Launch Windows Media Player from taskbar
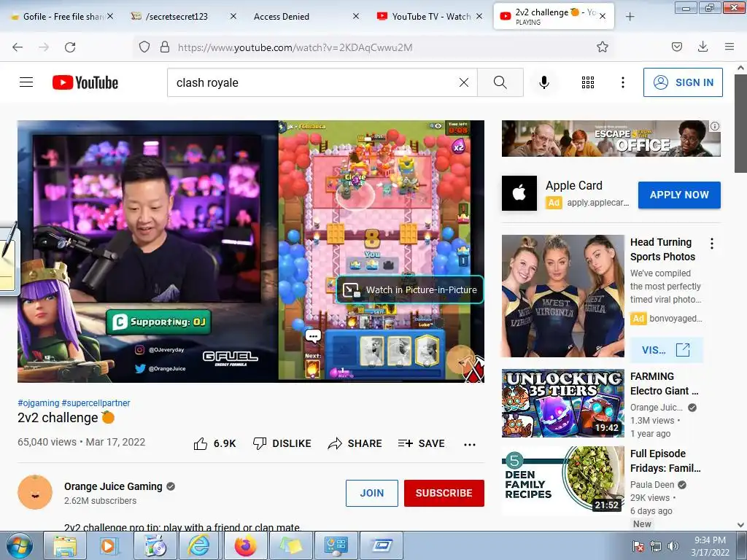 (109, 545)
